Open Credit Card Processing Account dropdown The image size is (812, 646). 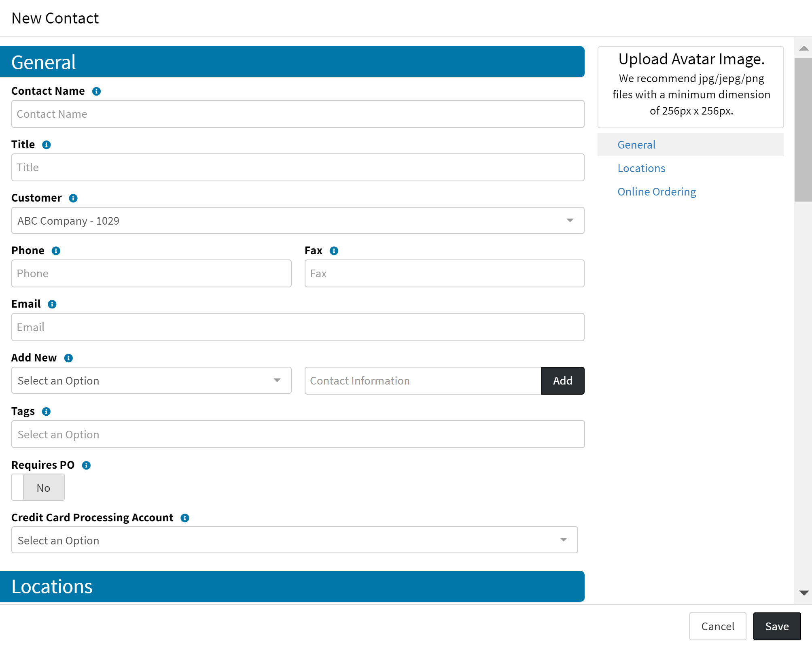click(x=294, y=540)
